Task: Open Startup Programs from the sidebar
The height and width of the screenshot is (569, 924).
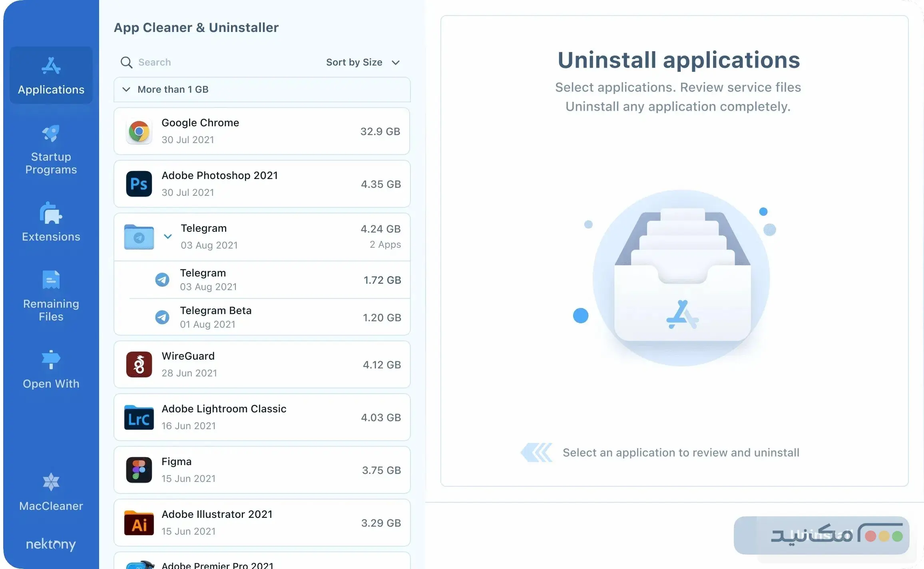Action: click(x=51, y=150)
